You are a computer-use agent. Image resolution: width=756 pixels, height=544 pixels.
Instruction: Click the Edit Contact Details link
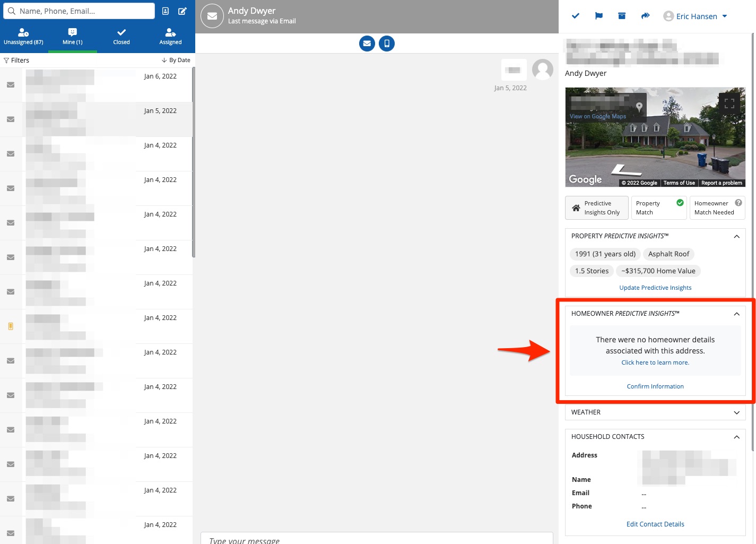point(655,524)
